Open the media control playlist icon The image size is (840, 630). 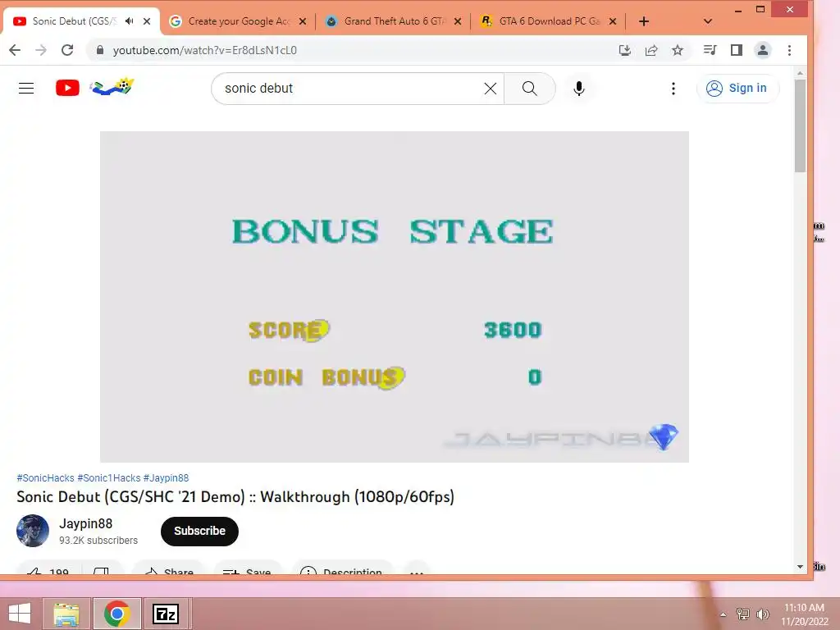pyautogui.click(x=710, y=50)
